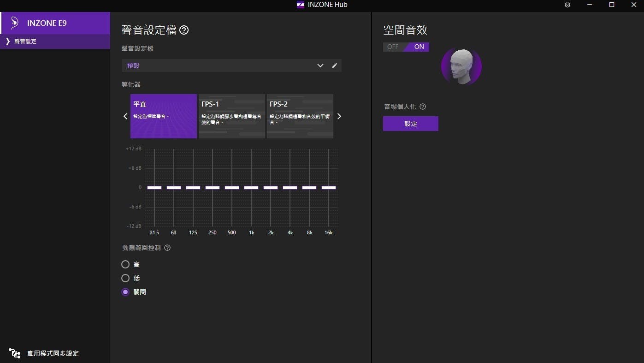
Task: Click the 設定 button under 音場個人化
Action: [410, 124]
